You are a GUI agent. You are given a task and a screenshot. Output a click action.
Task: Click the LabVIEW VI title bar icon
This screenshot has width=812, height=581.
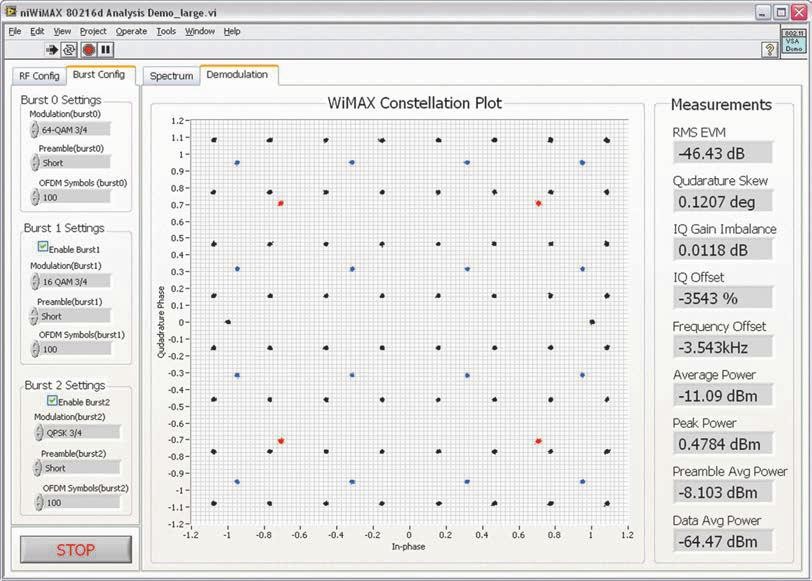11,11
